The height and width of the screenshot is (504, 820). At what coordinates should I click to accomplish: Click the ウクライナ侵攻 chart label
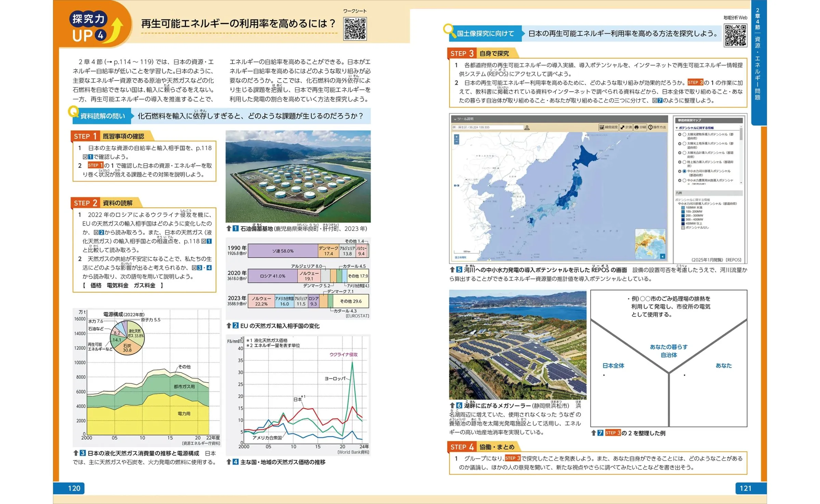343,355
